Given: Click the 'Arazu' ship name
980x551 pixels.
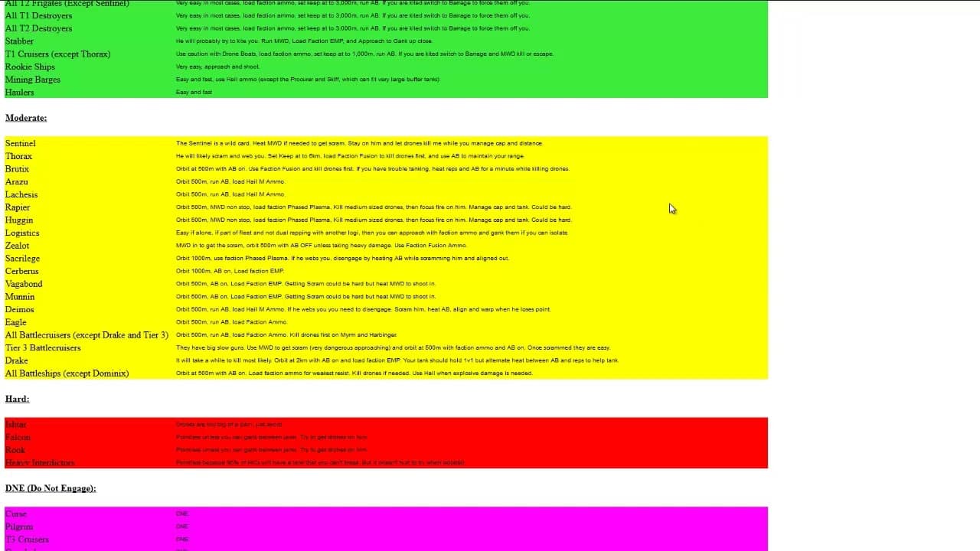Looking at the screenshot, I should coord(16,181).
